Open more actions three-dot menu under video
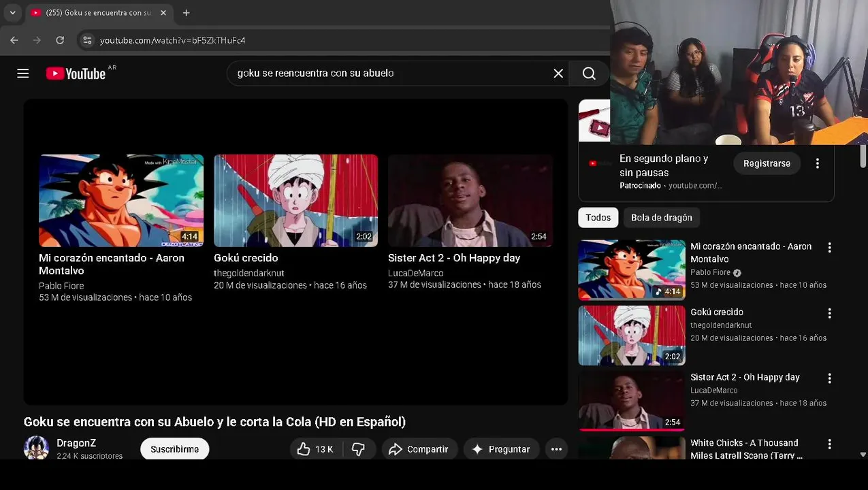 pos(556,449)
